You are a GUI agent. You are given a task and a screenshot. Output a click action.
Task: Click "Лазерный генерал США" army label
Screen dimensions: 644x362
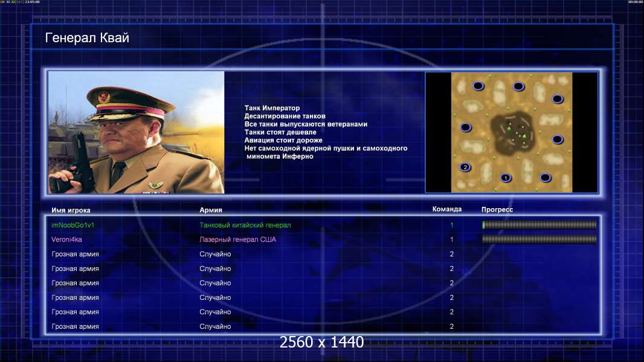point(238,240)
